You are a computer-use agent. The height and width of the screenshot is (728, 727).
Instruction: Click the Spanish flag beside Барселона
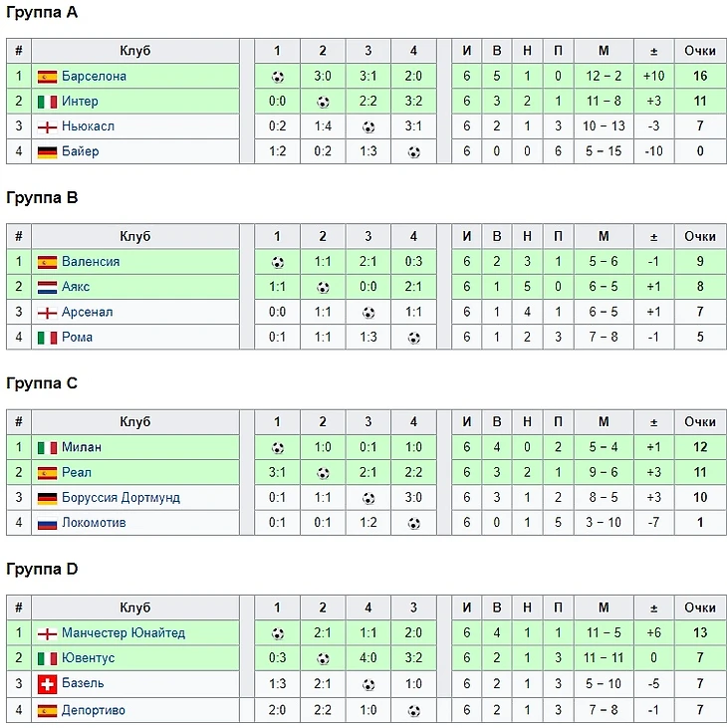coord(47,76)
